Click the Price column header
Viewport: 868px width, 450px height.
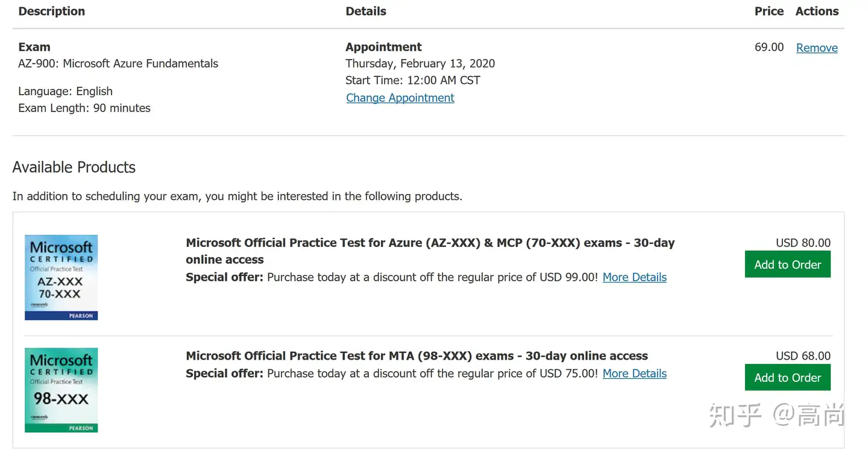pyautogui.click(x=769, y=11)
